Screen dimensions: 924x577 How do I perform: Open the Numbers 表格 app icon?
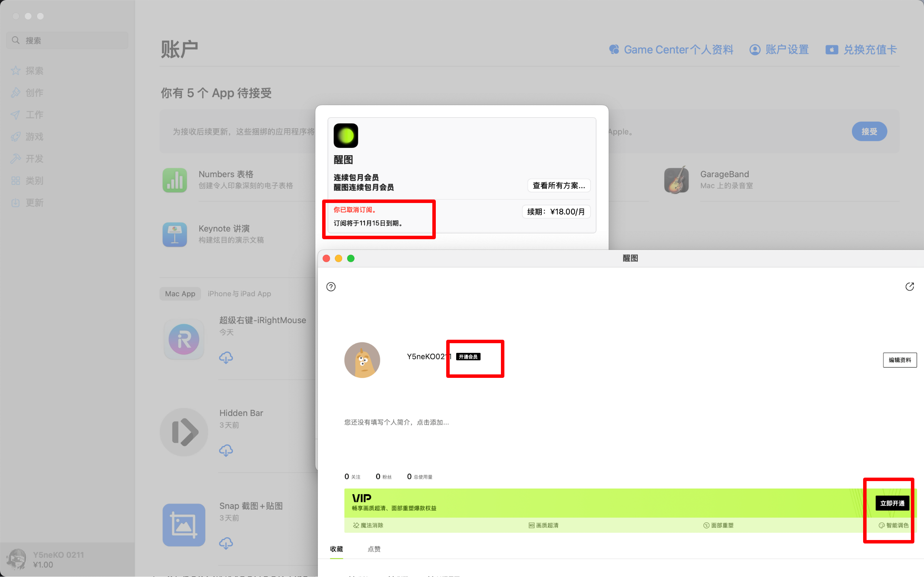coord(175,180)
